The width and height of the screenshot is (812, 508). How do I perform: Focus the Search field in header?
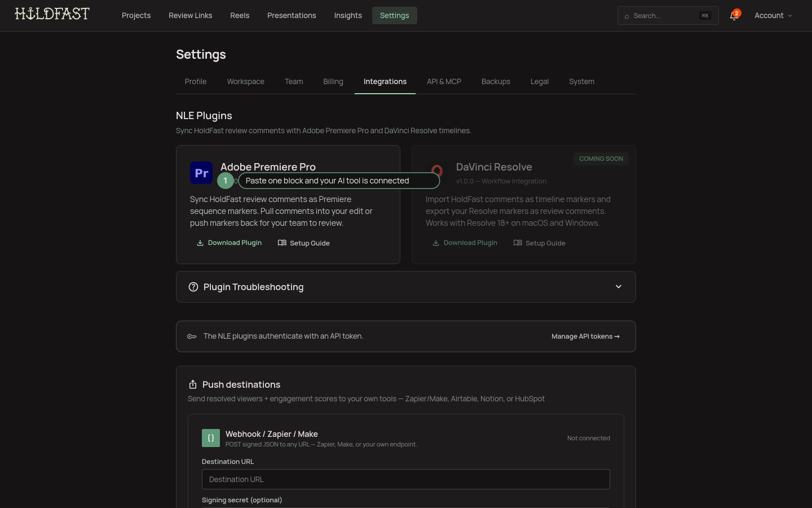click(668, 16)
